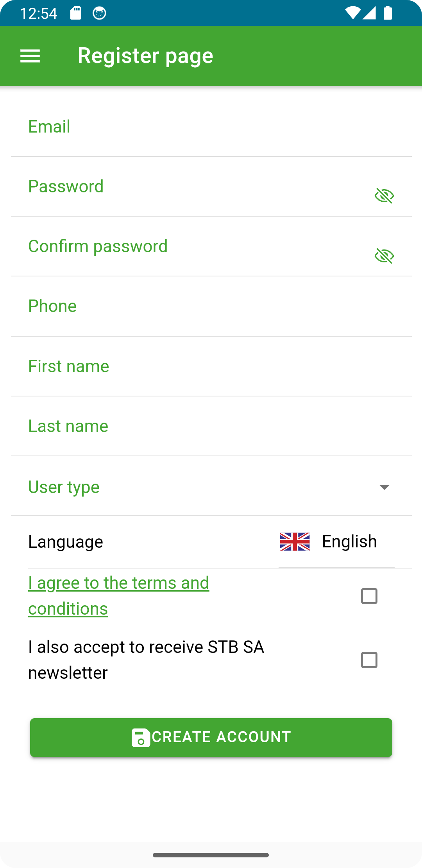The image size is (422, 868).
Task: Focus the Email input field
Action: tap(211, 127)
